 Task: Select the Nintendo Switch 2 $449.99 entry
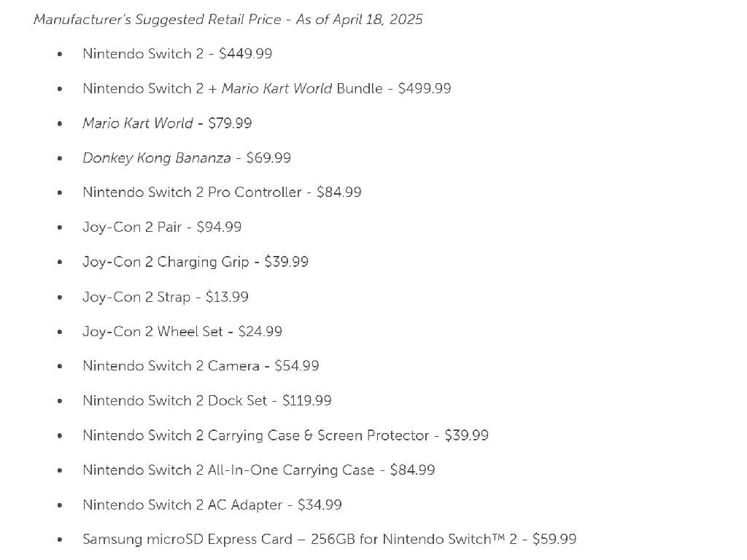177,53
